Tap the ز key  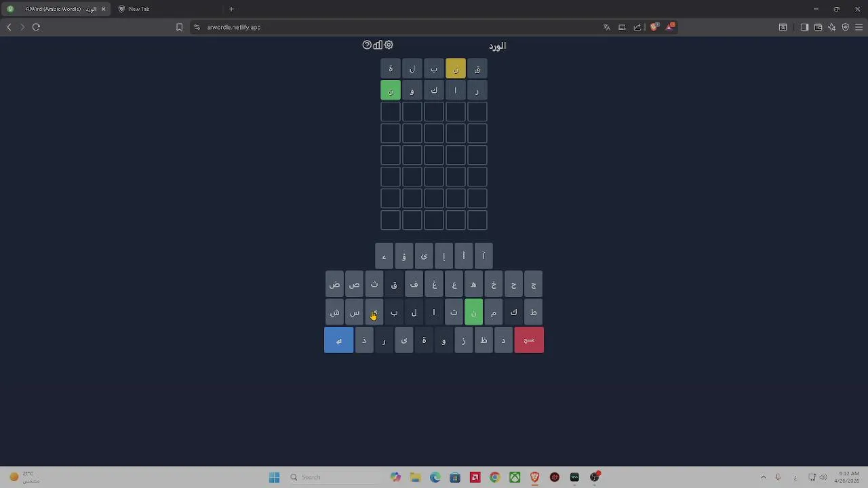[463, 340]
